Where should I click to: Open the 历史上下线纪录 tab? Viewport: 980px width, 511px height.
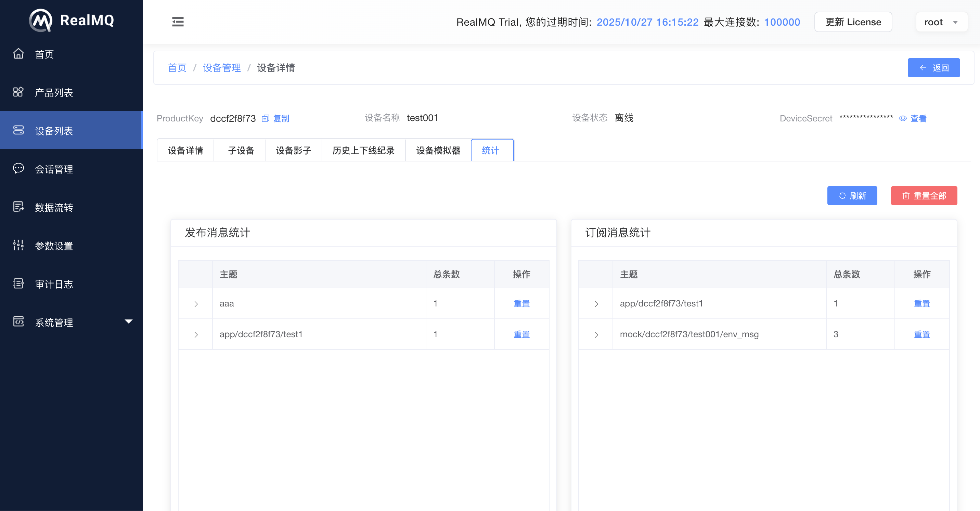(363, 150)
